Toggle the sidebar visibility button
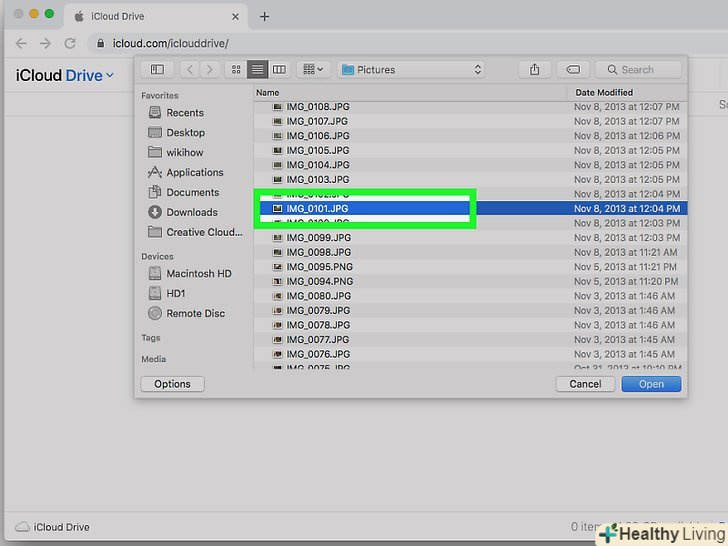The image size is (728, 546). pyautogui.click(x=157, y=69)
